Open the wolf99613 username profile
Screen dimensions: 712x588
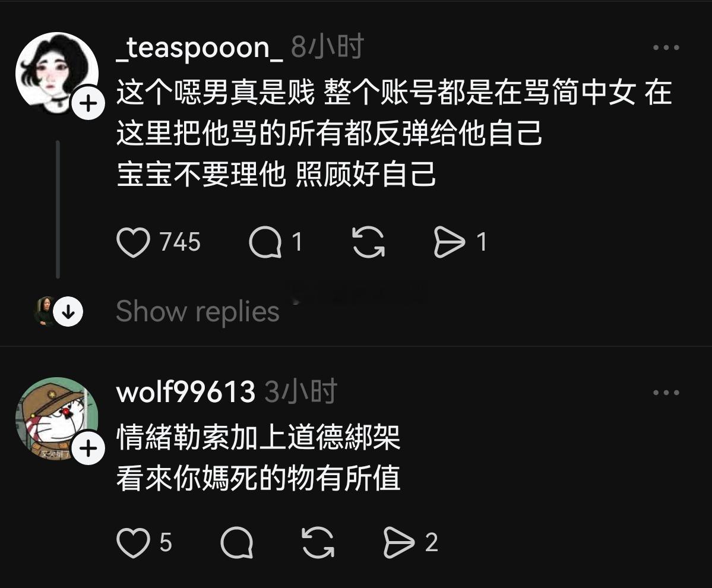[x=186, y=391]
